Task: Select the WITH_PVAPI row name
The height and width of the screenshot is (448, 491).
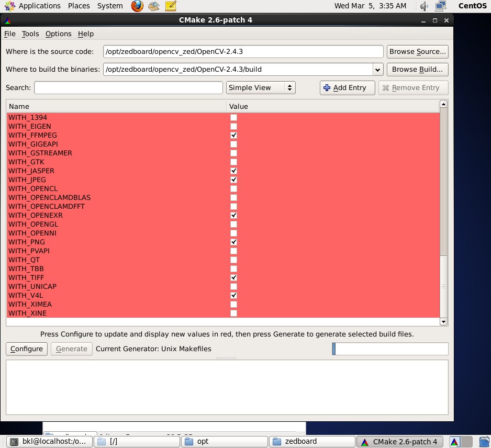Action: click(29, 251)
